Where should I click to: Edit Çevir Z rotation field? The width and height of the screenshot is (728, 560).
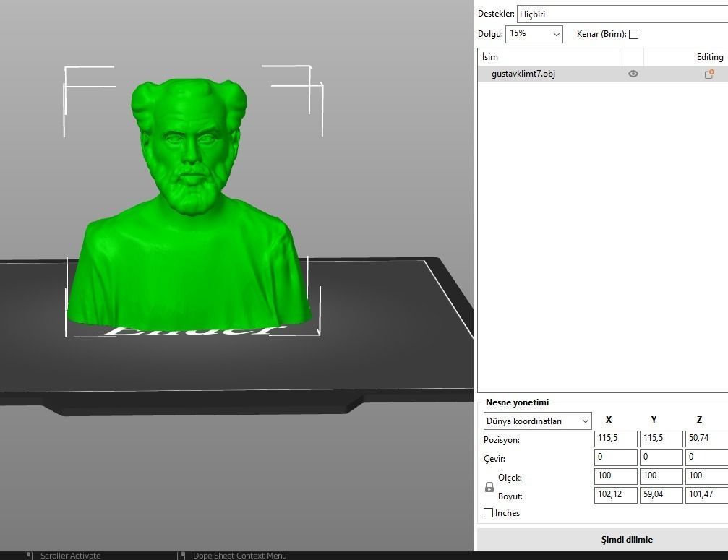tap(706, 457)
